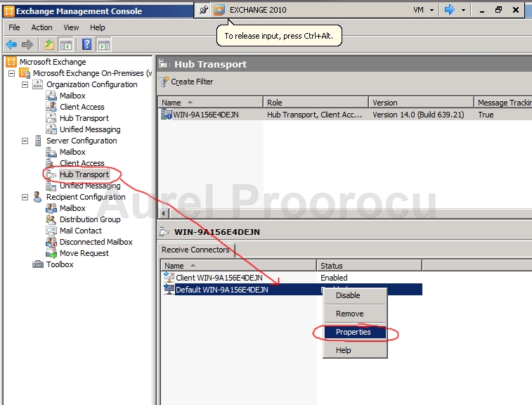
Task: Click the Up one level folder icon
Action: click(x=49, y=44)
